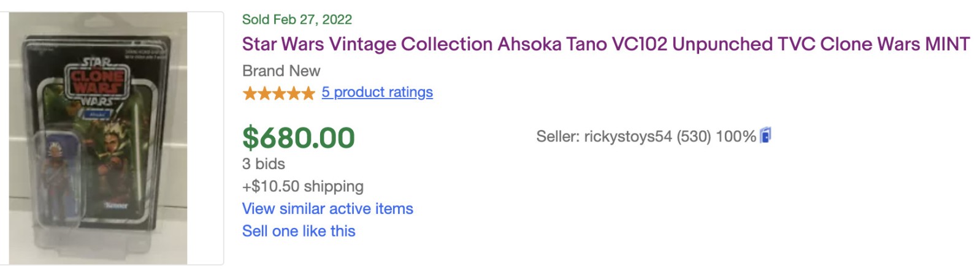980x280 pixels.
Task: Click the fifth orange rating star
Action: [x=308, y=93]
